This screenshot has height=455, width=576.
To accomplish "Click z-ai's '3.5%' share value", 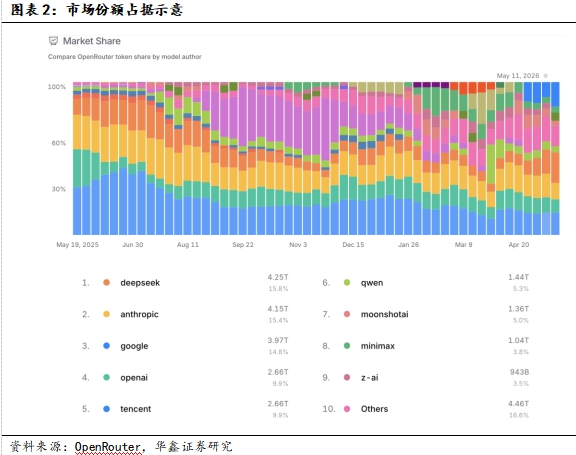I will [x=521, y=383].
